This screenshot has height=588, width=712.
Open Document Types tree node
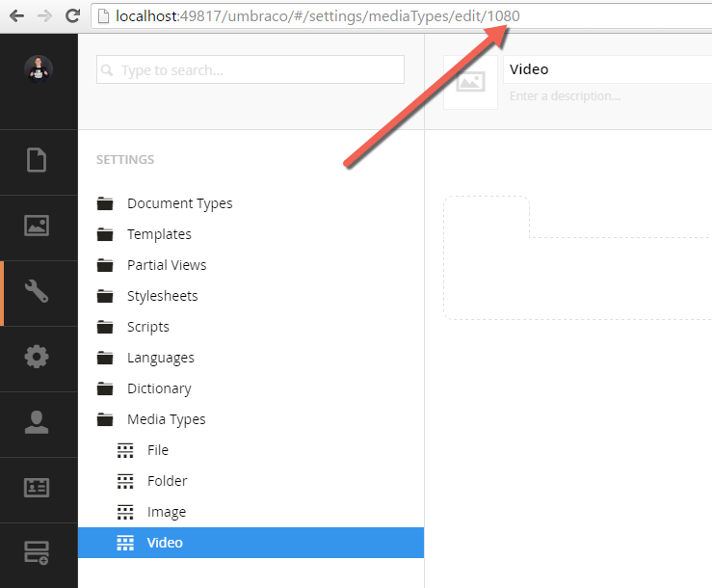click(180, 203)
